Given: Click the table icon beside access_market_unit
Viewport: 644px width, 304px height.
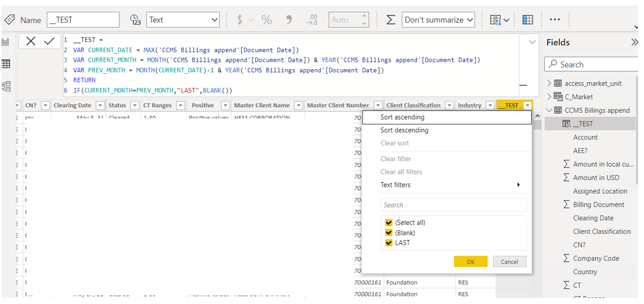Looking at the screenshot, I should click(558, 83).
